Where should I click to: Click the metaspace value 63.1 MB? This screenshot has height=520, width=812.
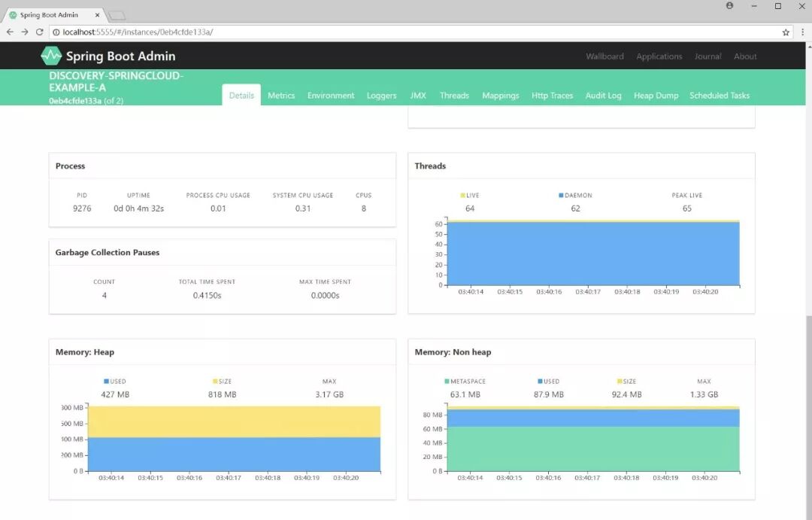[x=465, y=394]
